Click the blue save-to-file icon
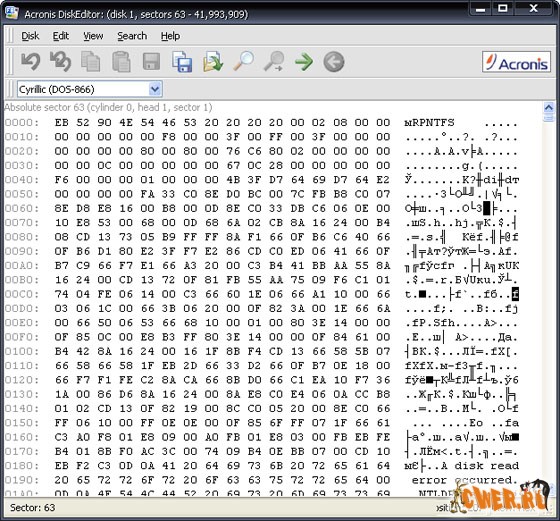 [x=182, y=61]
